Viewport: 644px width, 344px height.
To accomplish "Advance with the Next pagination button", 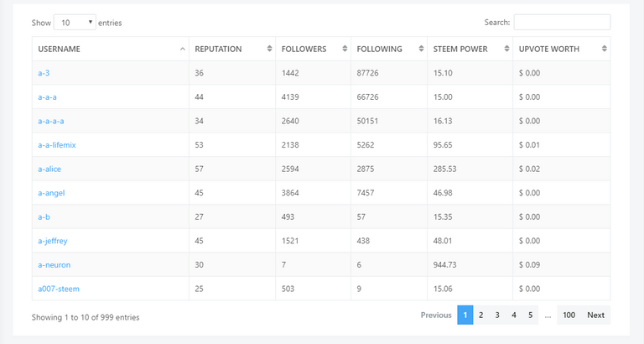I will point(595,315).
